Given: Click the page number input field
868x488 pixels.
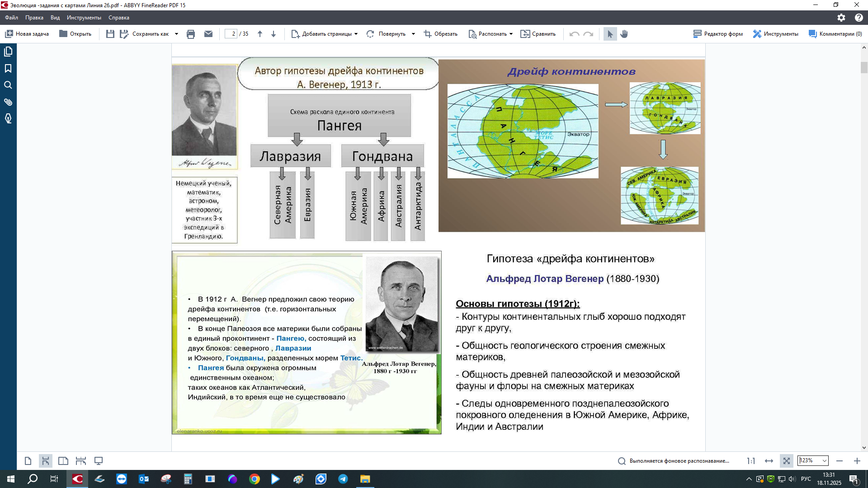Looking at the screenshot, I should coord(231,34).
